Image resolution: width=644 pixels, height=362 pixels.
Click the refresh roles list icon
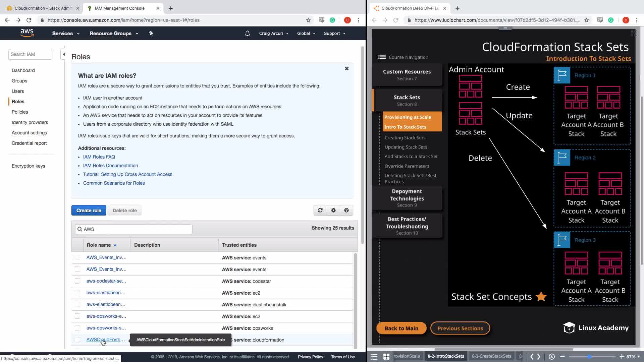[320, 210]
